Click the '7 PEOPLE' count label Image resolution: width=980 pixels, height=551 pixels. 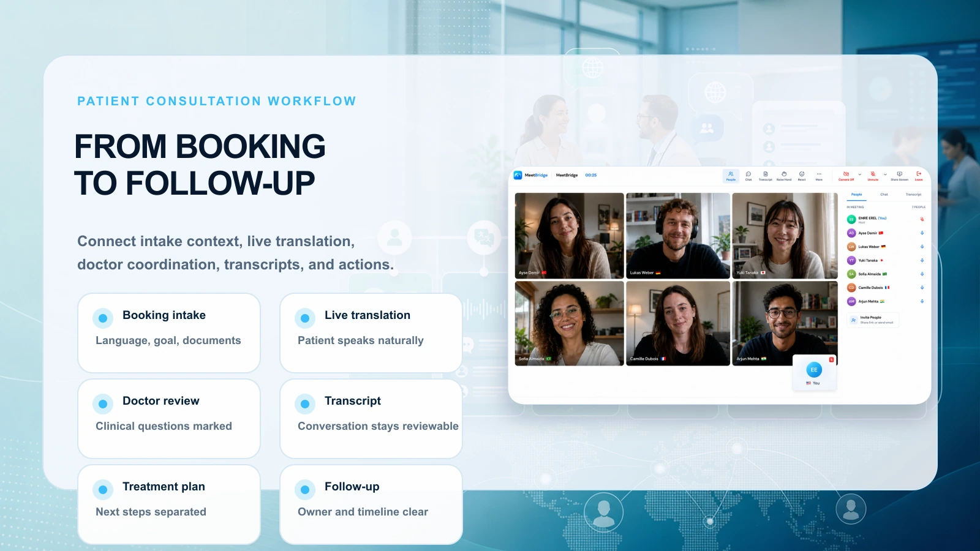click(x=918, y=207)
